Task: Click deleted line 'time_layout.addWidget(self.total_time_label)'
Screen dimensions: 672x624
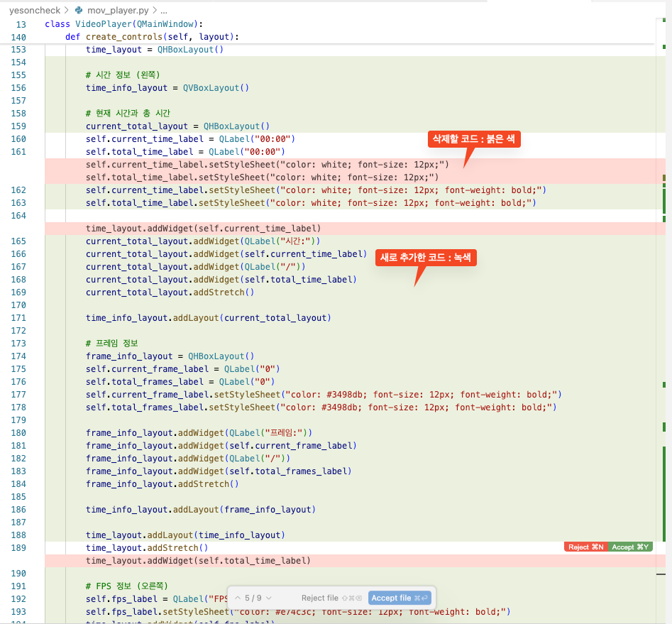Action: [198, 561]
